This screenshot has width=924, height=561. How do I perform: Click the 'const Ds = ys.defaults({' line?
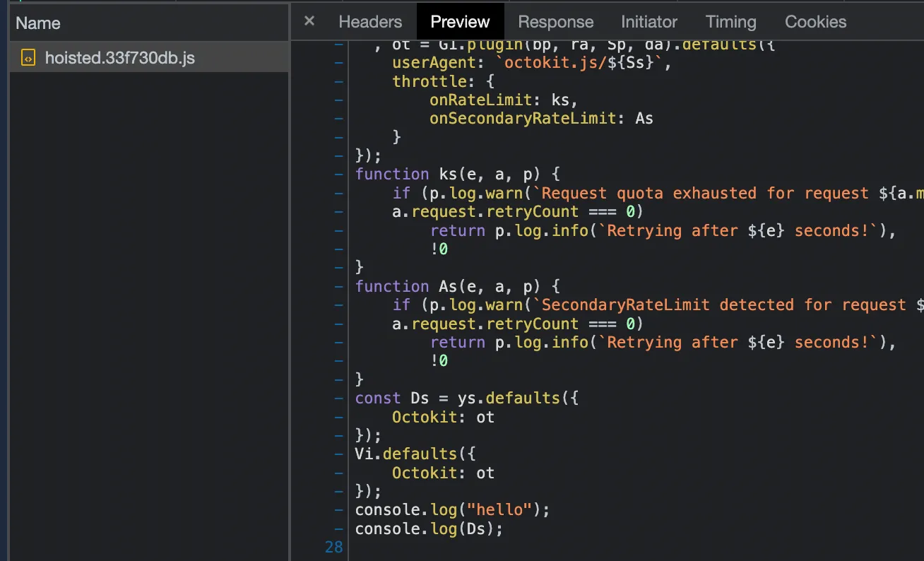coord(467,398)
